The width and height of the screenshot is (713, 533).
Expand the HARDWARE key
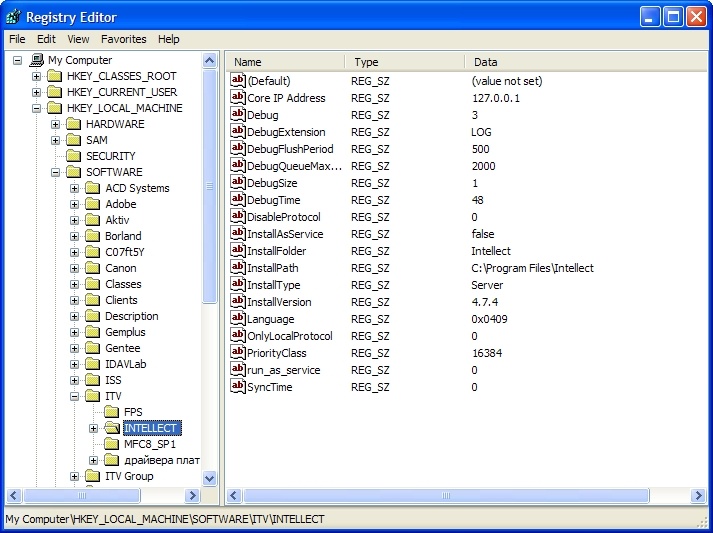[56, 124]
